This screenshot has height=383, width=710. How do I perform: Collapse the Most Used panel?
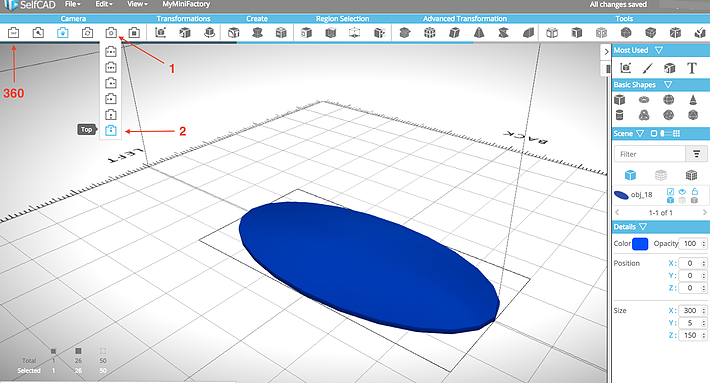[659, 50]
